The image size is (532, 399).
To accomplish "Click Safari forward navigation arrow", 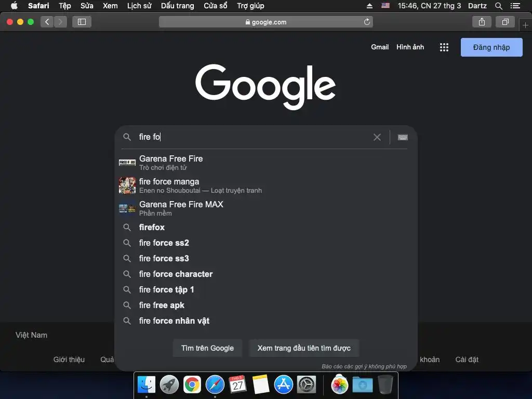I will tap(60, 22).
